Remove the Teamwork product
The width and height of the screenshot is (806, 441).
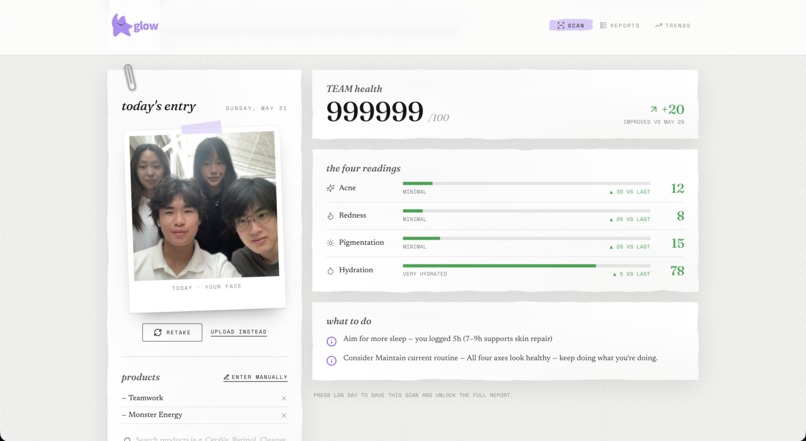coord(284,398)
